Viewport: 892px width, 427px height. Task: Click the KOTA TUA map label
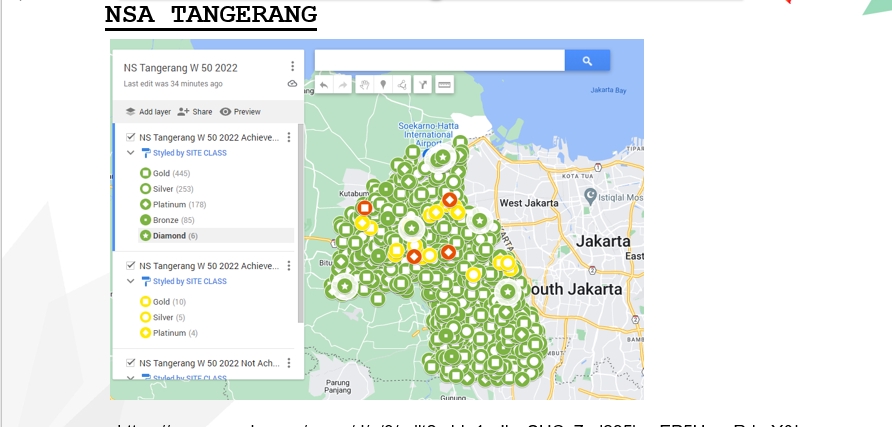coord(577,176)
